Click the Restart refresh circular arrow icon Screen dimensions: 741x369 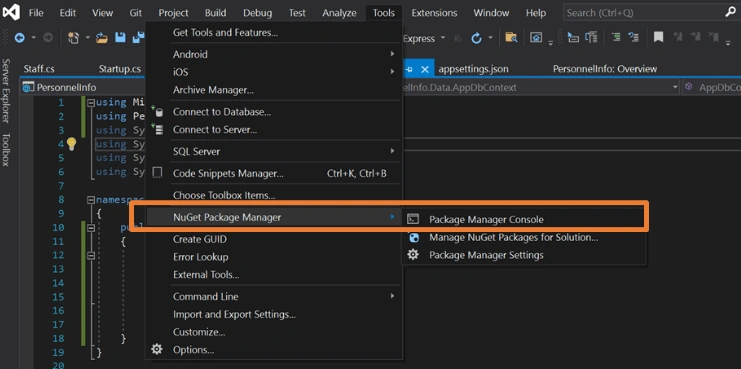(x=476, y=38)
